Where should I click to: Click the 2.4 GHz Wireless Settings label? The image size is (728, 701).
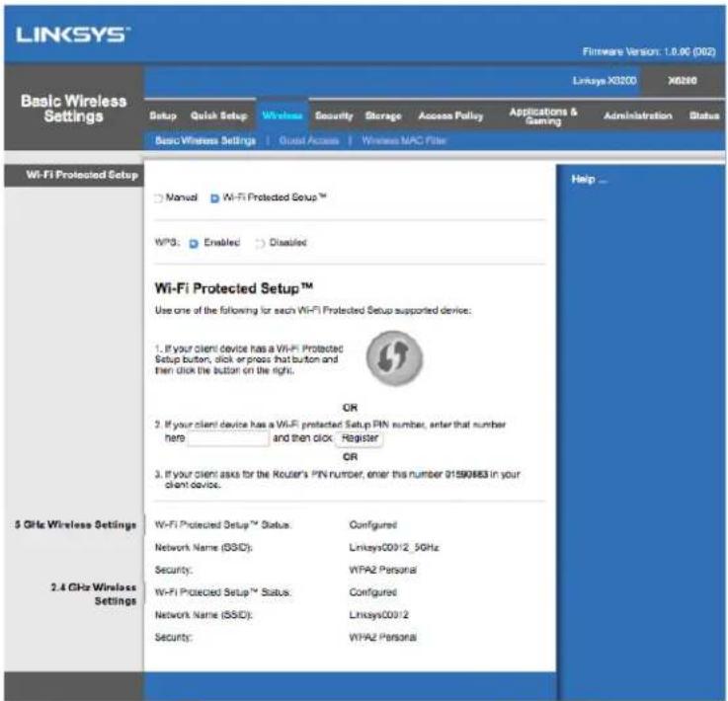tap(93, 593)
